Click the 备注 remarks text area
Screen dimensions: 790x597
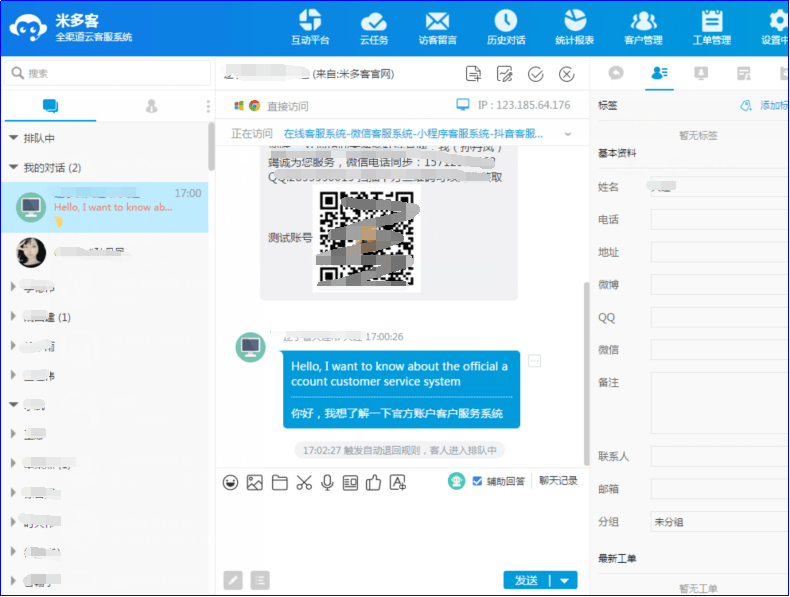(x=719, y=403)
